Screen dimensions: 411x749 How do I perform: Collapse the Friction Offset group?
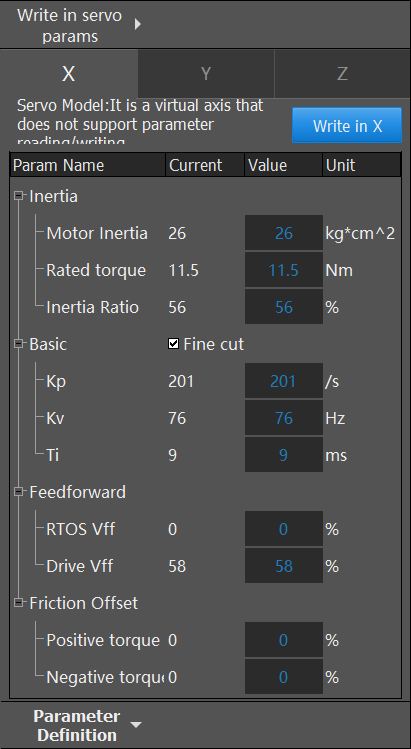(x=19, y=602)
